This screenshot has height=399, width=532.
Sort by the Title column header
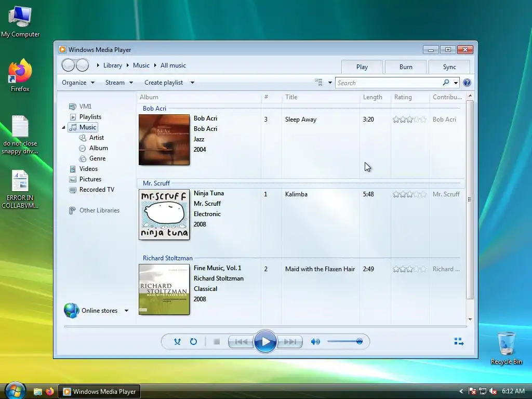[x=321, y=97]
